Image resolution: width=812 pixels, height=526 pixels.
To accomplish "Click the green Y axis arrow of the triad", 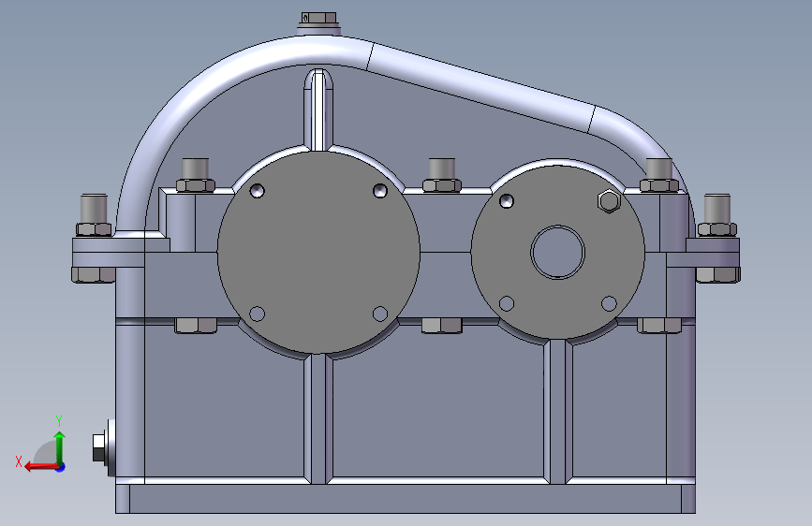I will tap(60, 448).
